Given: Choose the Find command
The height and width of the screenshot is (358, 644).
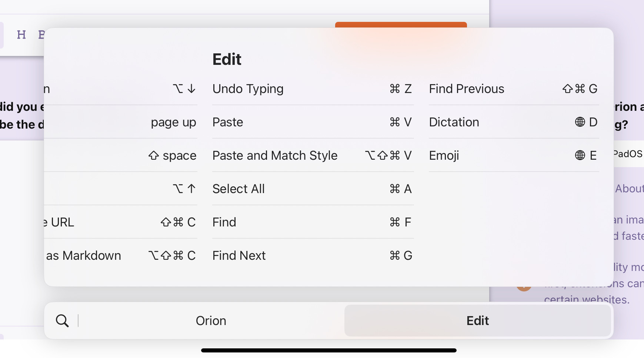Looking at the screenshot, I should (x=312, y=222).
